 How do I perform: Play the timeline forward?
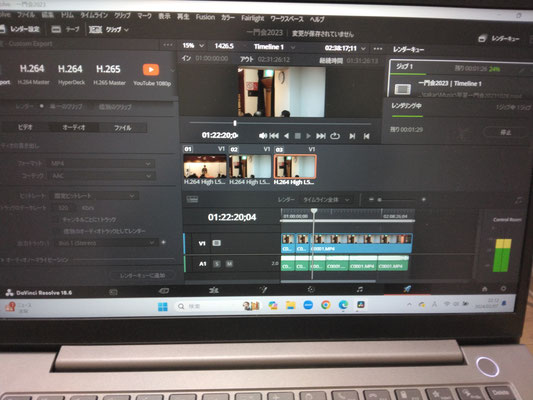click(x=308, y=136)
